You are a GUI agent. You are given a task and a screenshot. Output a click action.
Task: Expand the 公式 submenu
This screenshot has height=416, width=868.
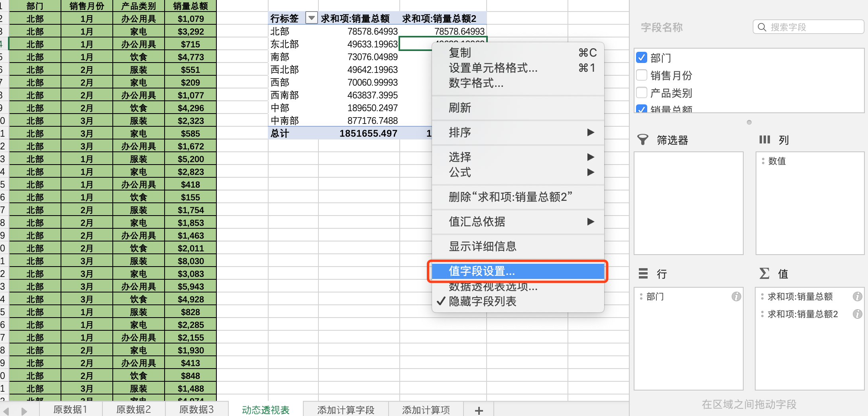coord(518,173)
